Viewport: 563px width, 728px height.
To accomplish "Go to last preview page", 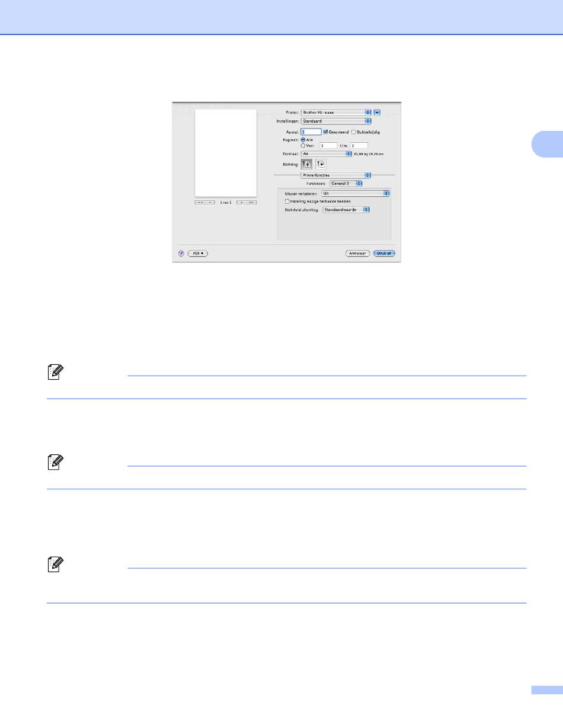I will pyautogui.click(x=252, y=203).
